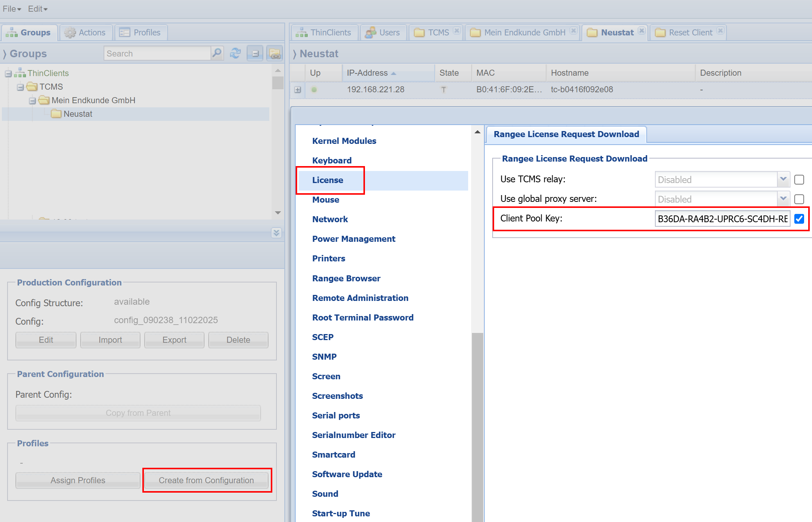Click Create from Configuration button
The width and height of the screenshot is (812, 522).
tap(206, 480)
